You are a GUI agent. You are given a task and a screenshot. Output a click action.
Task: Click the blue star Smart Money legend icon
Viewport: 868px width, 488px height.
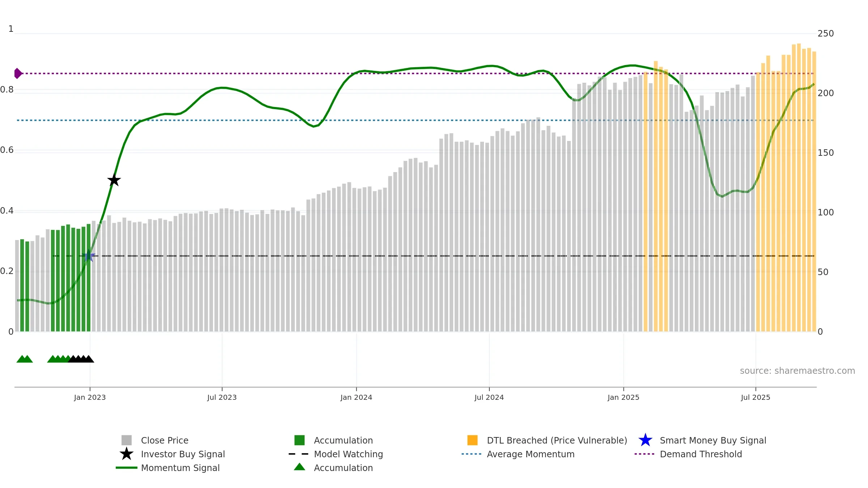[645, 440]
